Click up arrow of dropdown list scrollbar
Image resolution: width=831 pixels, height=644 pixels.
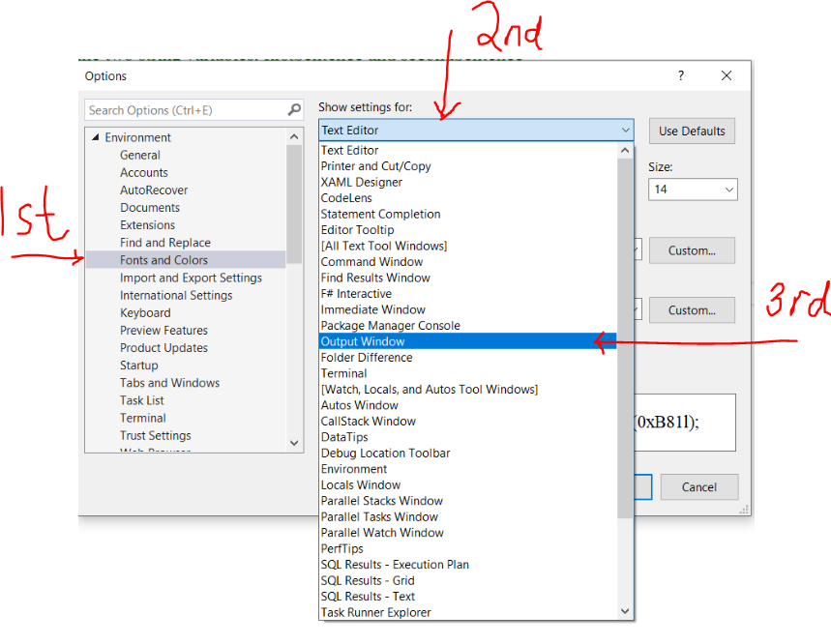tap(625, 151)
